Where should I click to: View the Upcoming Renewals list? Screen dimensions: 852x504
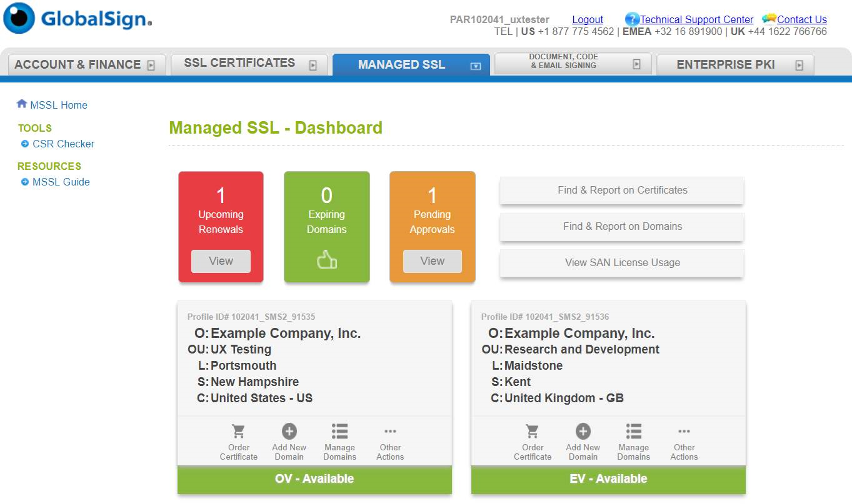click(221, 261)
